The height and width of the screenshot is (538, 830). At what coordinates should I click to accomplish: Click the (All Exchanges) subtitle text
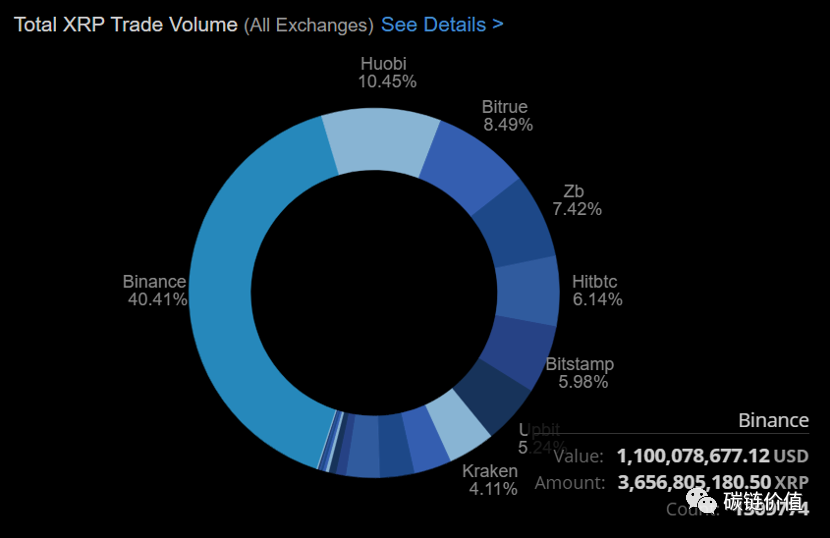tap(308, 24)
